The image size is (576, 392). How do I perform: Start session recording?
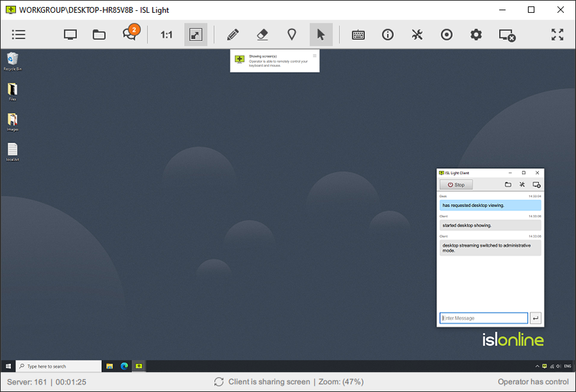coord(447,35)
